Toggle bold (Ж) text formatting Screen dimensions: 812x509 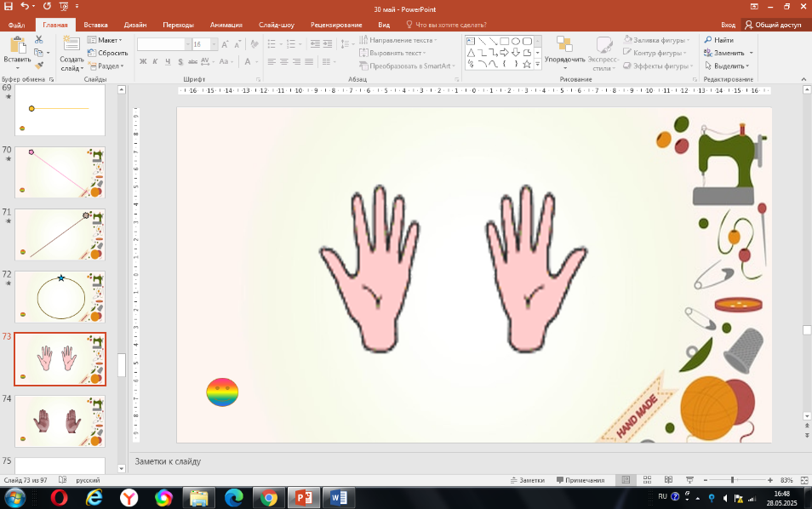pos(143,61)
